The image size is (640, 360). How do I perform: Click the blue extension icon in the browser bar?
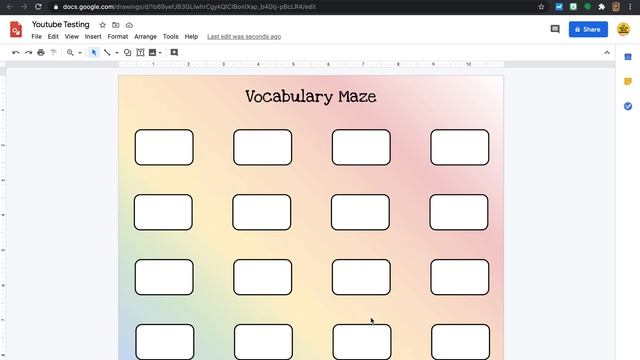pos(559,7)
